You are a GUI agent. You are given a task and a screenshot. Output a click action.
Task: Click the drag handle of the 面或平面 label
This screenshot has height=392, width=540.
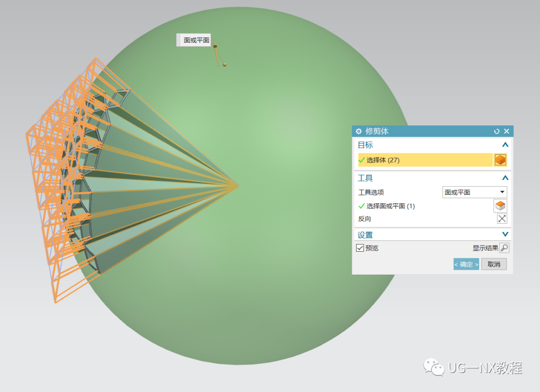click(178, 40)
